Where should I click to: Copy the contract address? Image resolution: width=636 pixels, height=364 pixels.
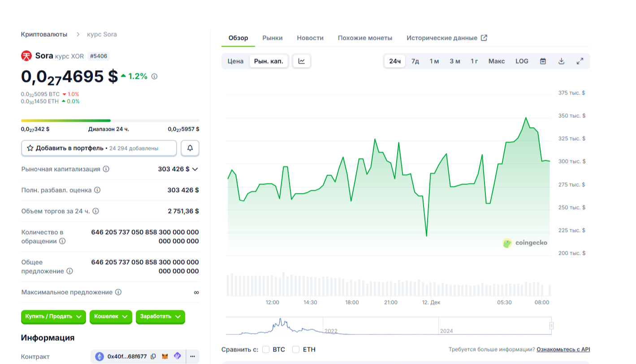click(x=153, y=357)
